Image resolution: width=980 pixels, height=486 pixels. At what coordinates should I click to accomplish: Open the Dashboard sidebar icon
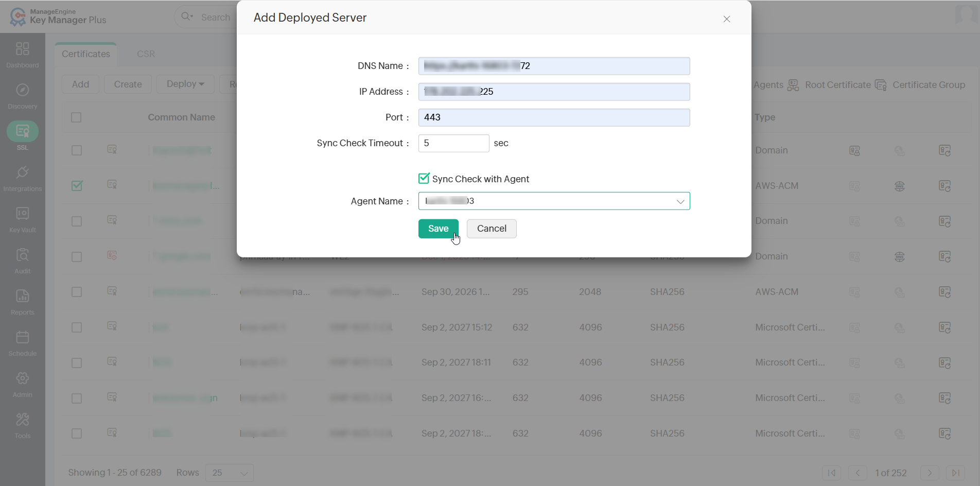(x=22, y=49)
